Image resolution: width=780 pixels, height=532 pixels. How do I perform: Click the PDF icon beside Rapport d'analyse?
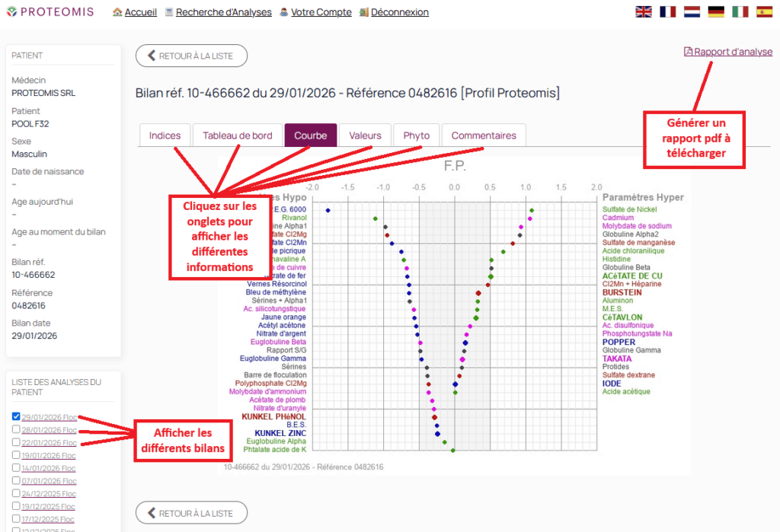(x=689, y=52)
